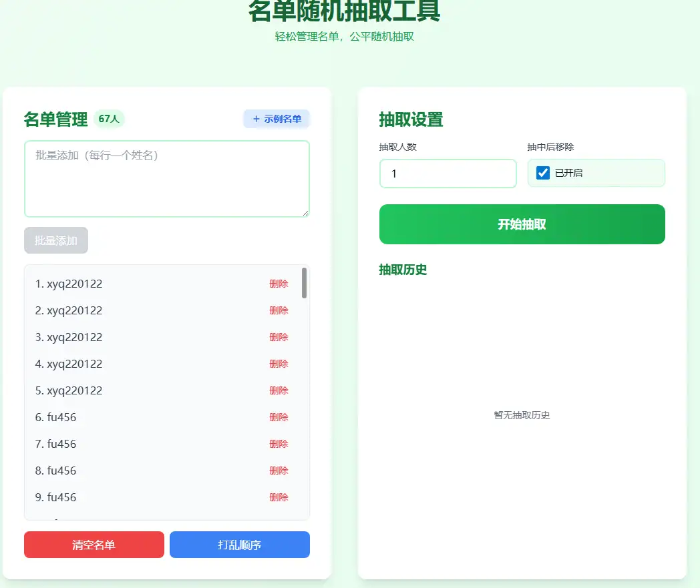Delete the second xyq220122 entry
700x588 pixels.
click(x=279, y=310)
